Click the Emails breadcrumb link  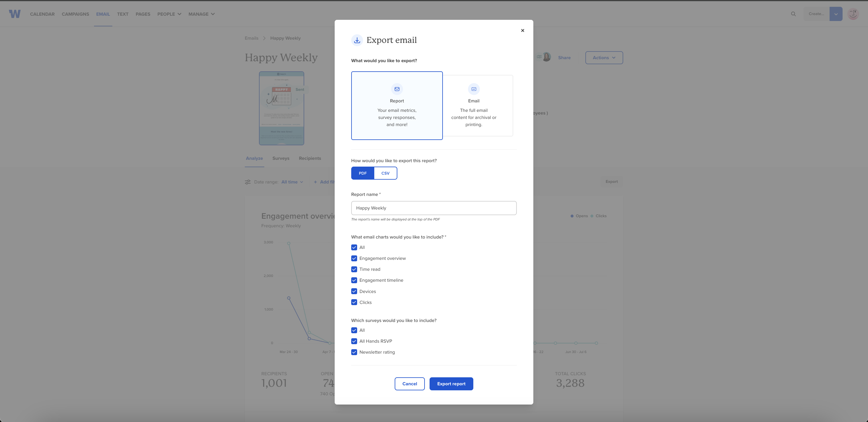251,38
